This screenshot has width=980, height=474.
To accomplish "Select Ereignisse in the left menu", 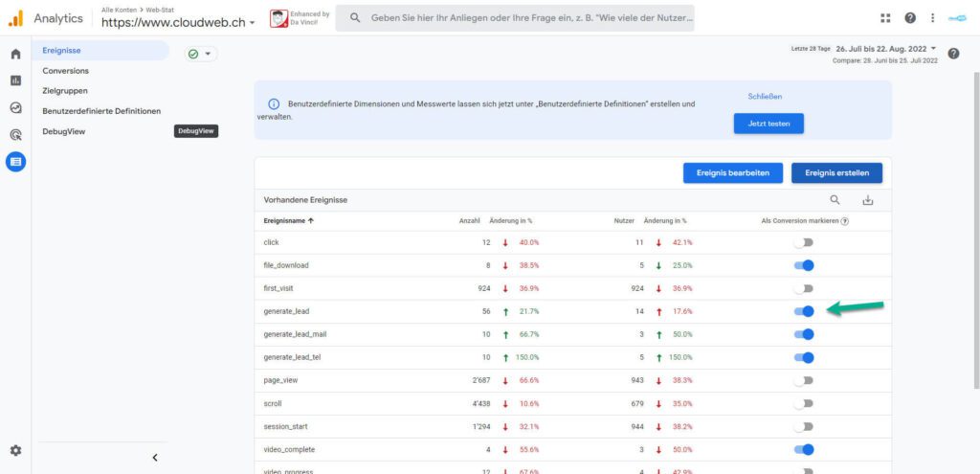I will [100, 50].
